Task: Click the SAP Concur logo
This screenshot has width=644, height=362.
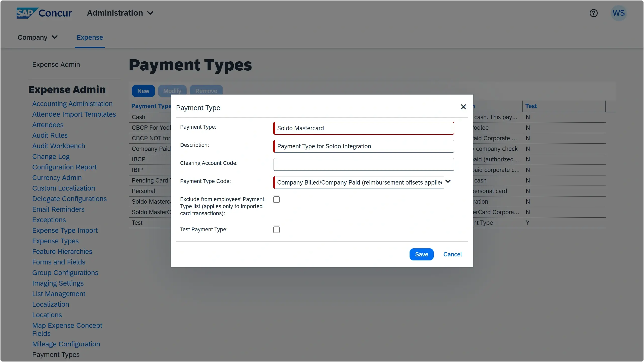Action: click(x=44, y=13)
